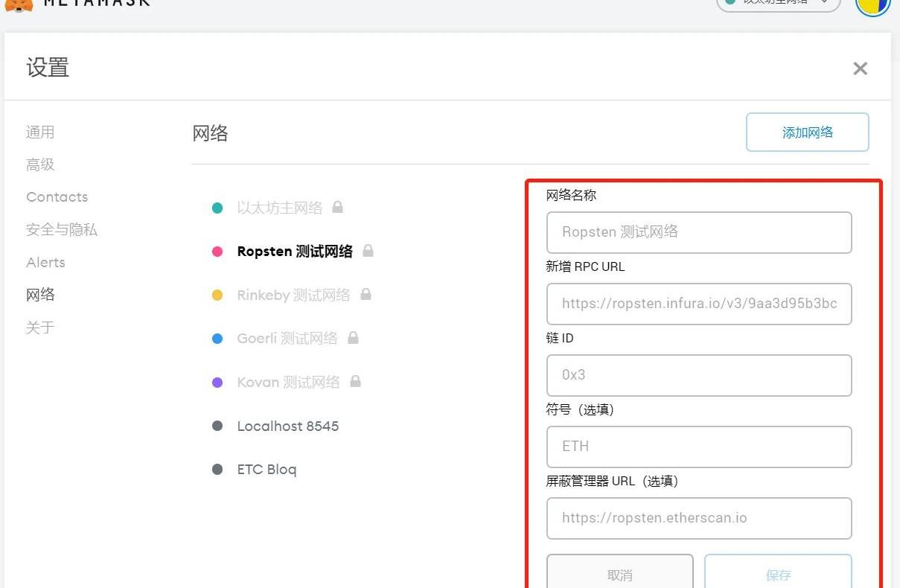Focus the 新增 RPC URL input field
This screenshot has width=900, height=588.
click(x=699, y=304)
